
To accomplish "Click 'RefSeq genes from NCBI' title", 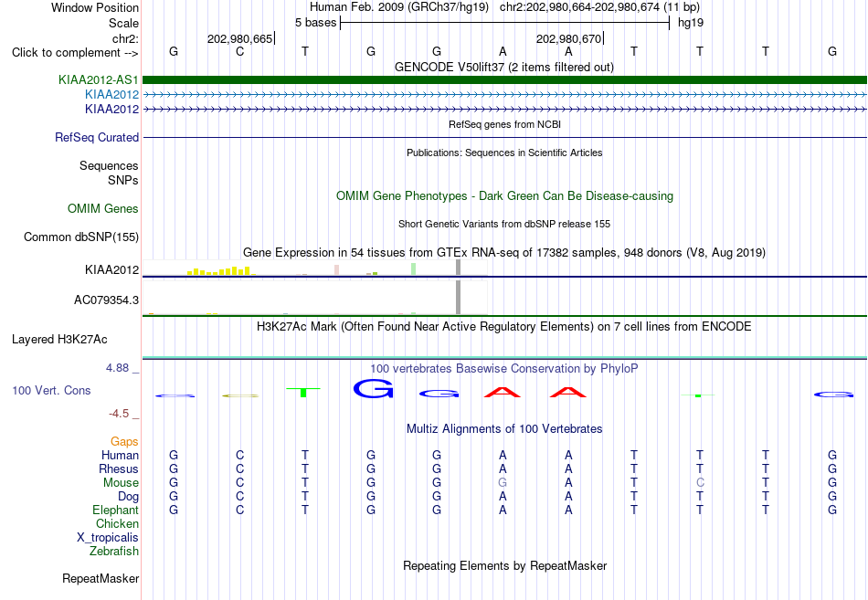I will point(504,124).
